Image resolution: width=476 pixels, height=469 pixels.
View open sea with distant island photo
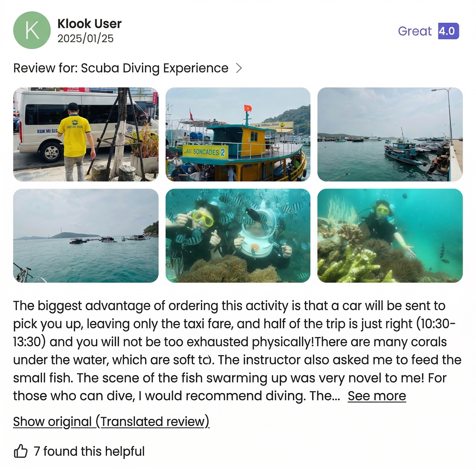pyautogui.click(x=86, y=235)
